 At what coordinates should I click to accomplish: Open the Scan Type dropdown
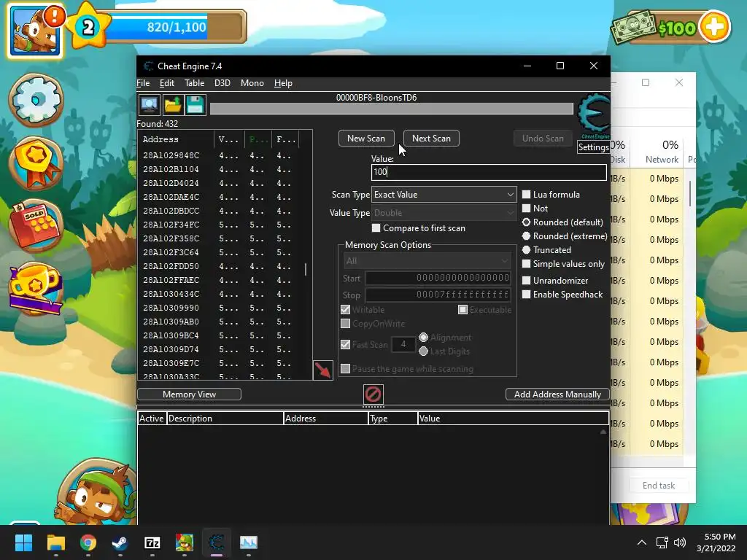click(x=444, y=194)
